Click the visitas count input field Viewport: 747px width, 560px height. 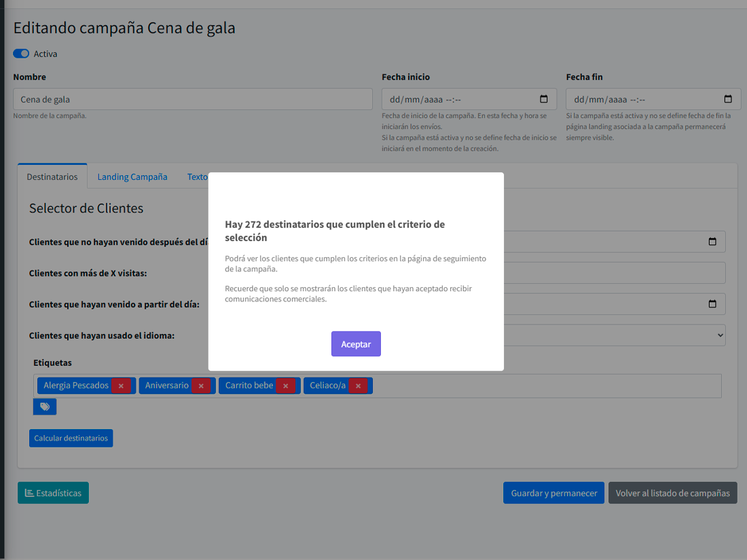[x=615, y=273]
